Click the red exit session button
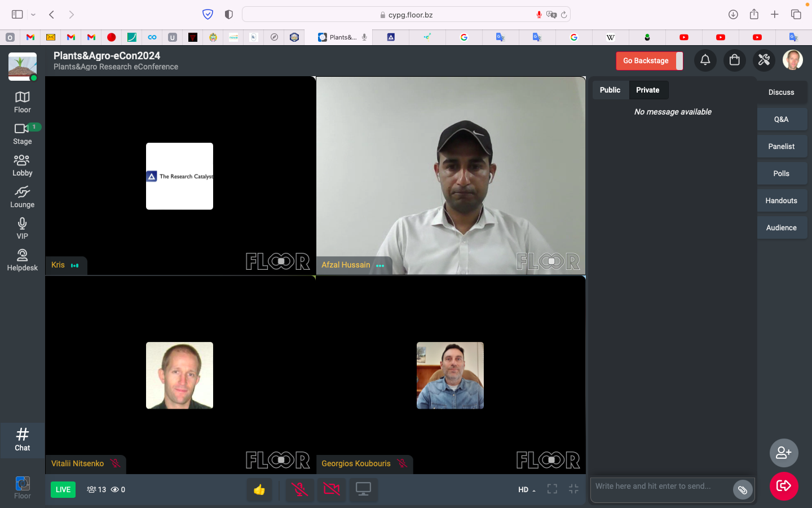 click(x=784, y=486)
